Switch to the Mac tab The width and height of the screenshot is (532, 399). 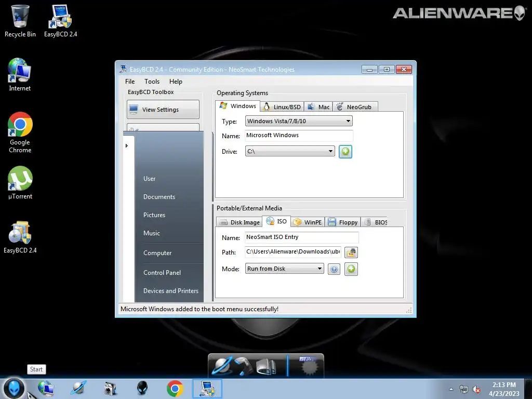click(x=318, y=107)
